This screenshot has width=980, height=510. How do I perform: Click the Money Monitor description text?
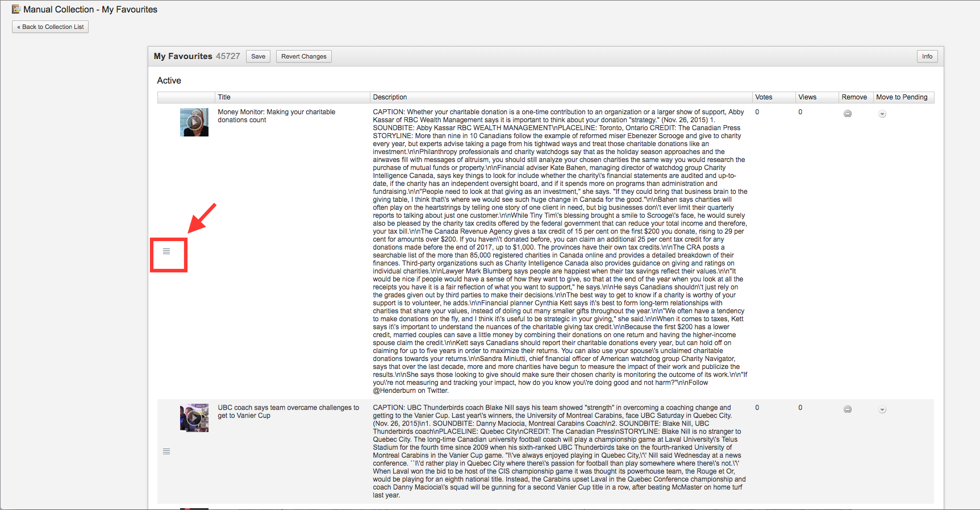[x=560, y=251]
